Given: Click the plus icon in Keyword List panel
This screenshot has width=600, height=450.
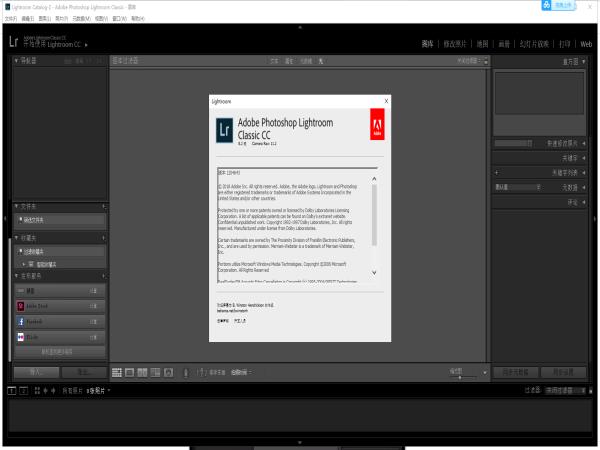Looking at the screenshot, I should pyautogui.click(x=497, y=173).
